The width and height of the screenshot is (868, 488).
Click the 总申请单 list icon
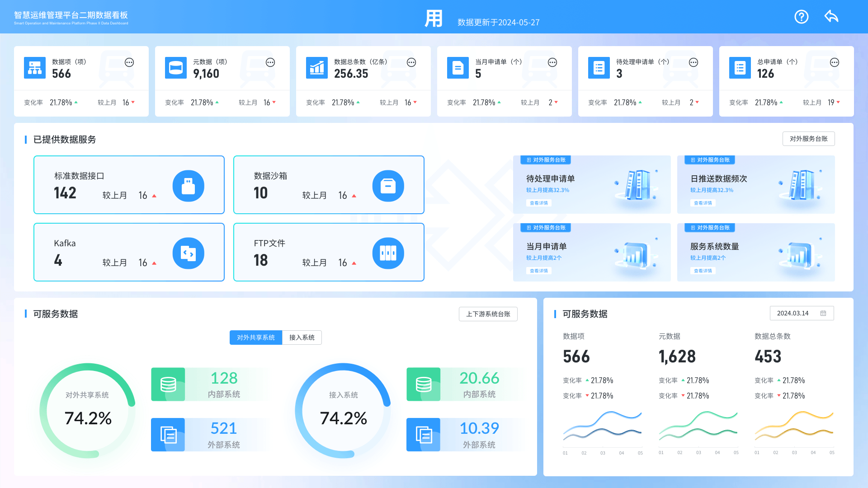pos(740,68)
